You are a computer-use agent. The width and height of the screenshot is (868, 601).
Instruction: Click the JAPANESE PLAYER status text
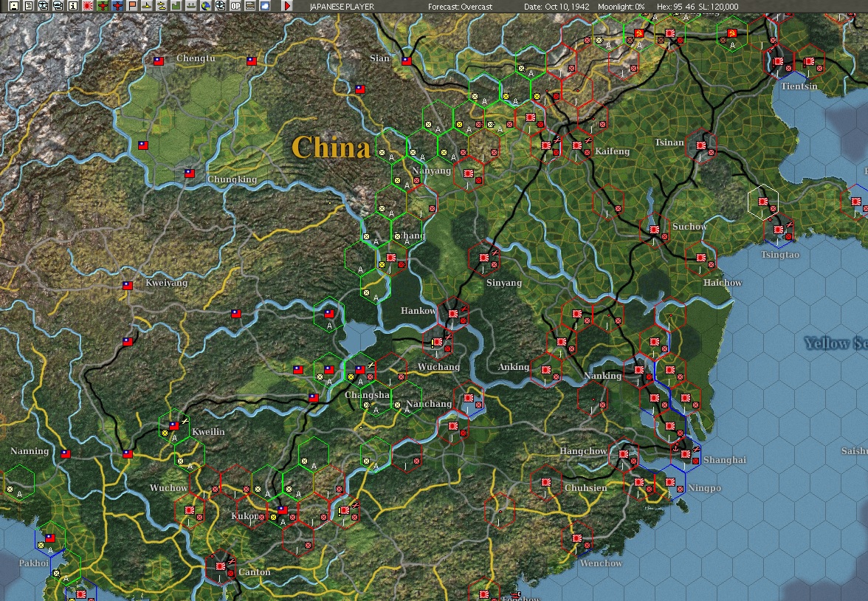click(x=342, y=7)
